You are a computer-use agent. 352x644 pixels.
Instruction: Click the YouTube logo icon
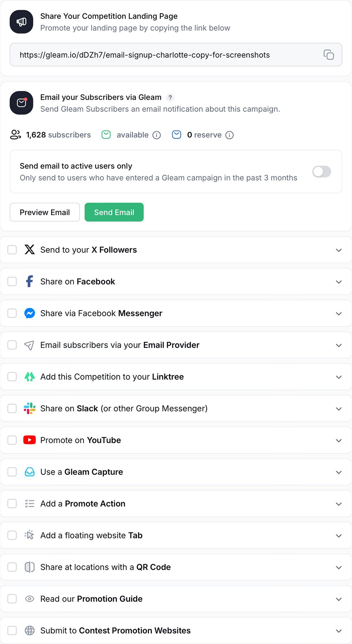coord(30,440)
